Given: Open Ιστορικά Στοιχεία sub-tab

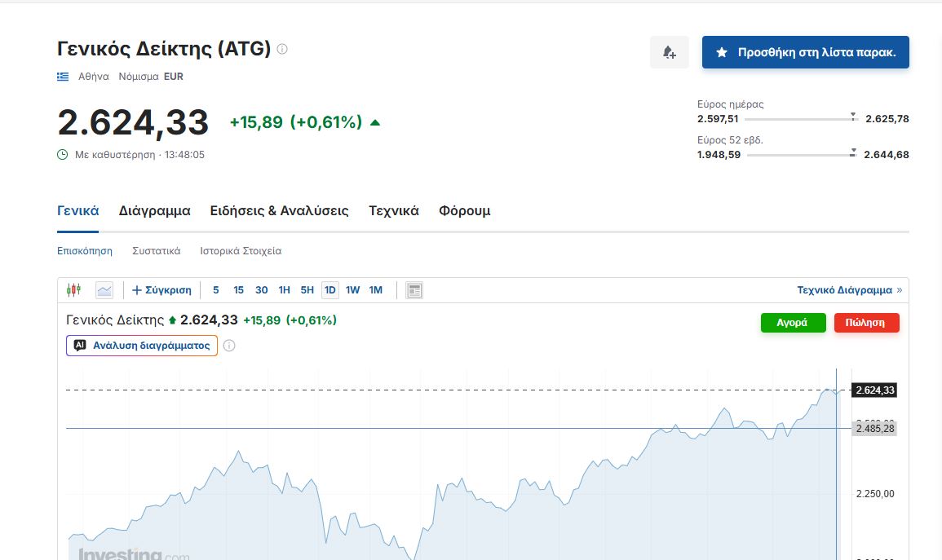Looking at the screenshot, I should click(241, 251).
